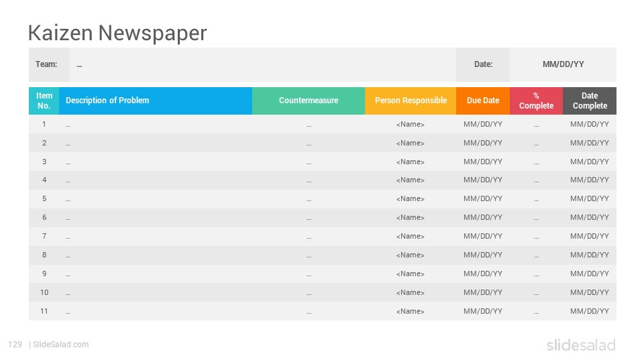This screenshot has height=362, width=644.
Task: Click item number 4 cell
Action: 44,180
